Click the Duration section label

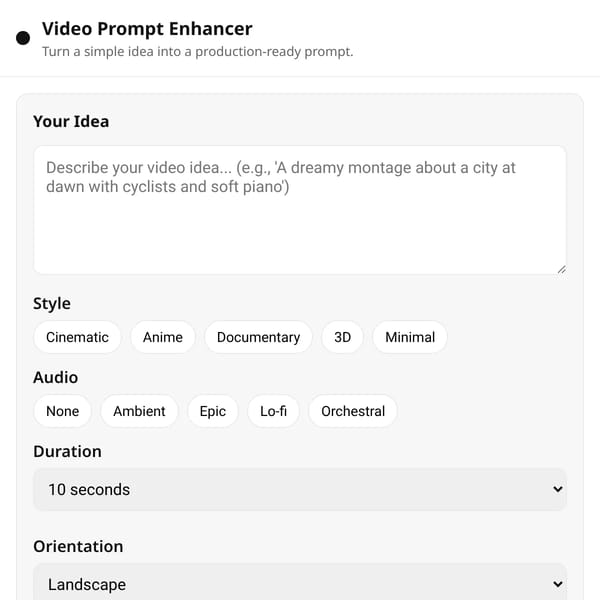(x=67, y=452)
